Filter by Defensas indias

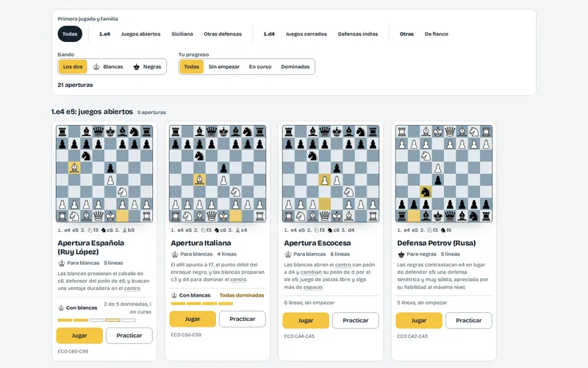click(358, 34)
